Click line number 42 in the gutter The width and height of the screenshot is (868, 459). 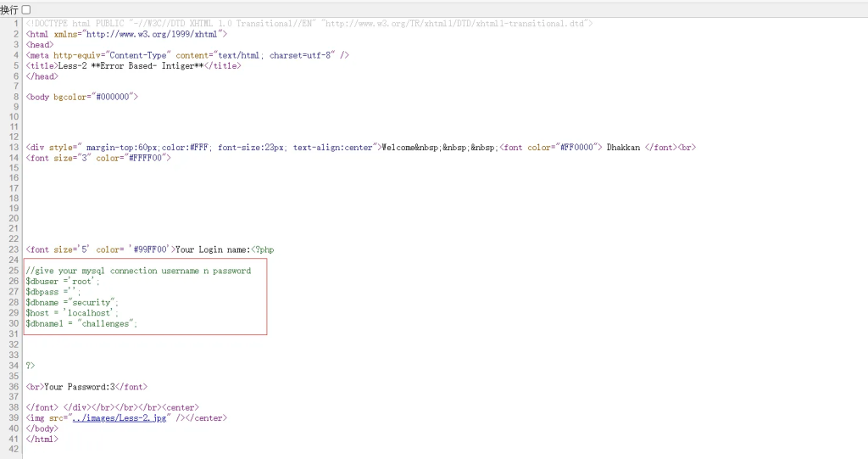13,449
